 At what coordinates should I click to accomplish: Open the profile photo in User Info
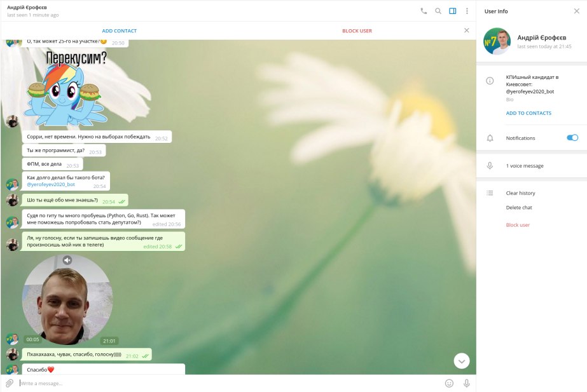[497, 41]
